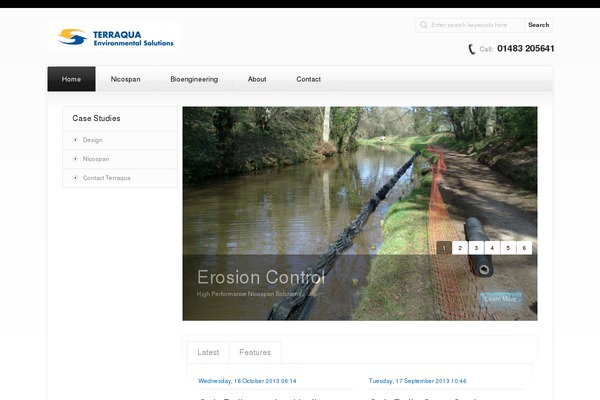This screenshot has height=400, width=600.
Task: Open the About page
Action: 257,79
